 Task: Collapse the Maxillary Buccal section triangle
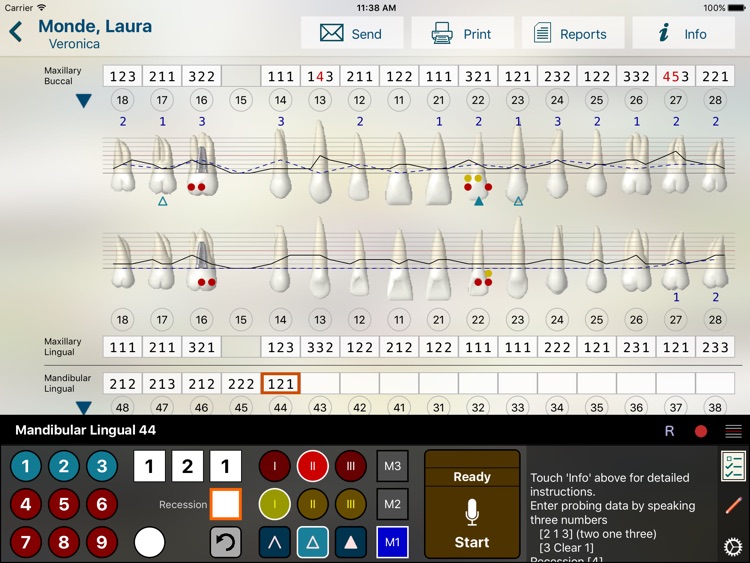click(x=84, y=101)
